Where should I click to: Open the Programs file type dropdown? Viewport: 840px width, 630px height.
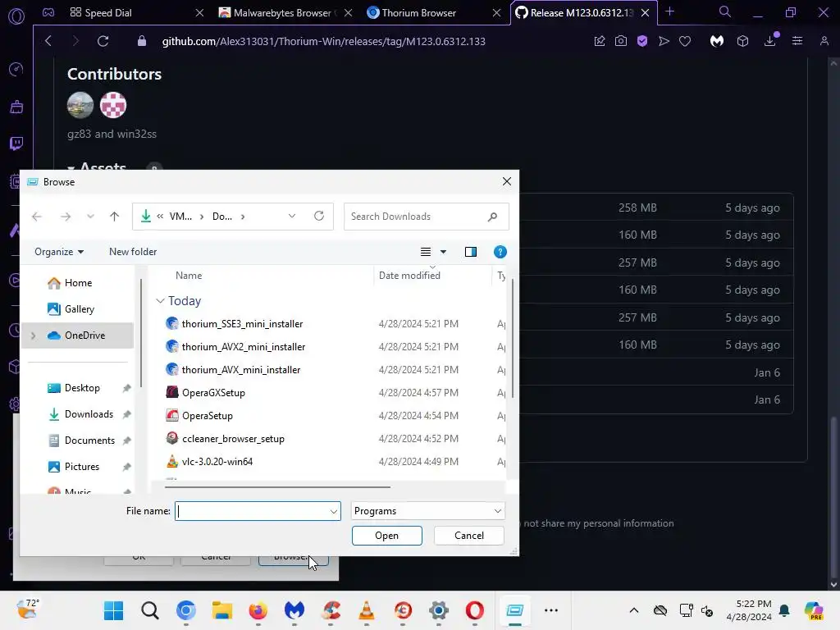coord(427,511)
